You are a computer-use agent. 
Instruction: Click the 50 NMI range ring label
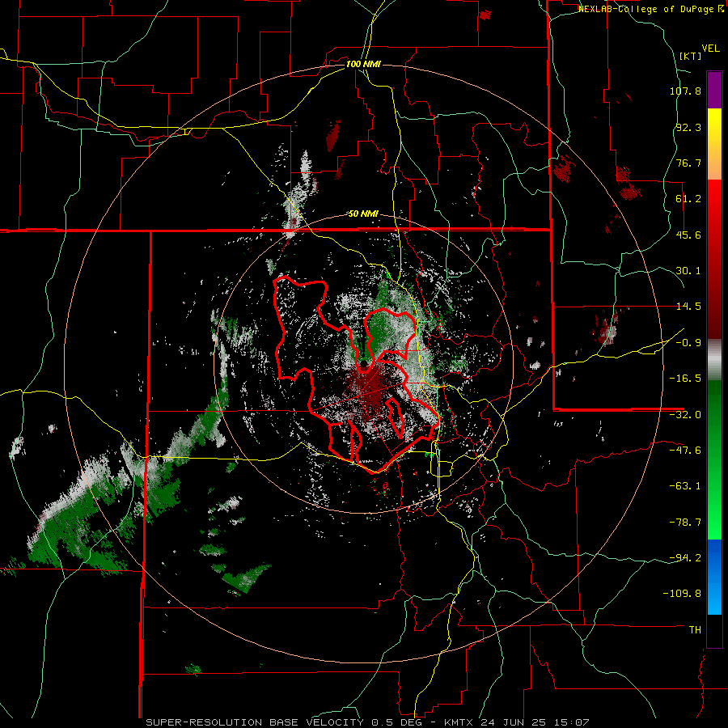click(363, 214)
